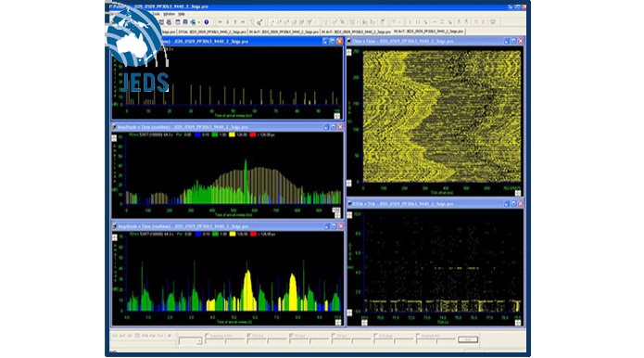
Task: Click the button at the right of the filter bar
Action: pos(467,339)
